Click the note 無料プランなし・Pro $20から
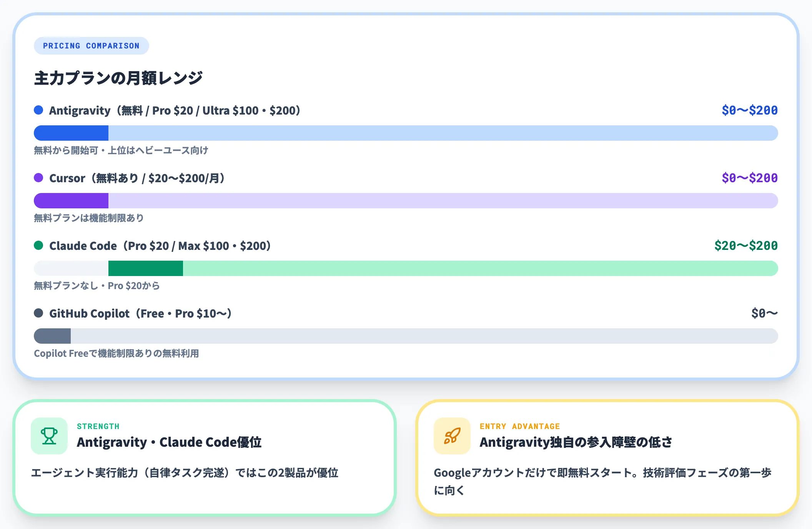 97,286
